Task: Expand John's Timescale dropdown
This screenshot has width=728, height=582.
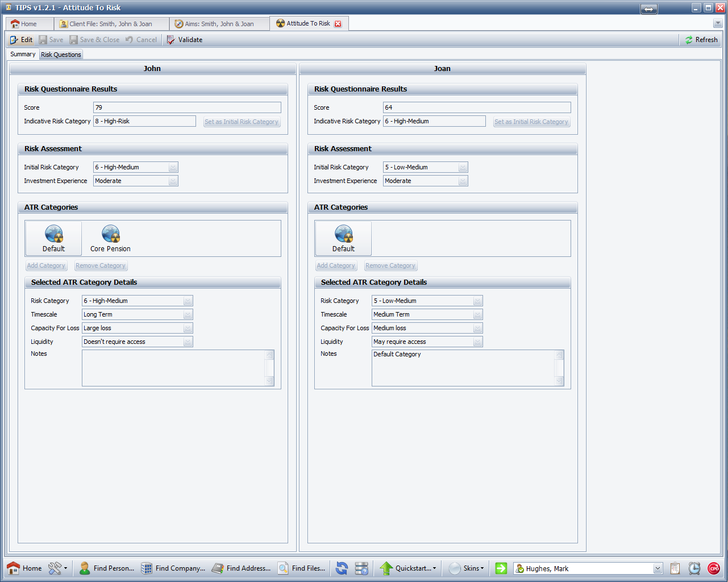Action: click(x=188, y=314)
